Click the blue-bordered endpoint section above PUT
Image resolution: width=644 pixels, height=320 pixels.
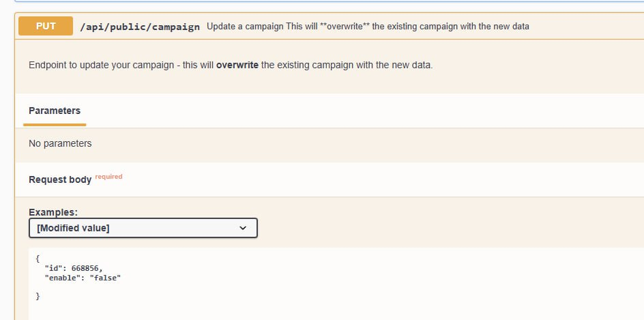pyautogui.click(x=329, y=1)
